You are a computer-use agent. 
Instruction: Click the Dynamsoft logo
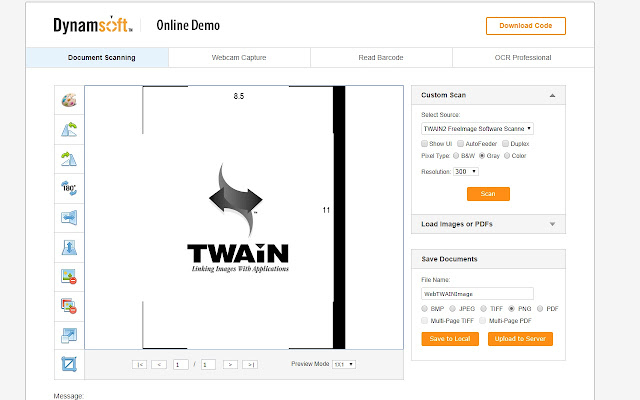93,25
